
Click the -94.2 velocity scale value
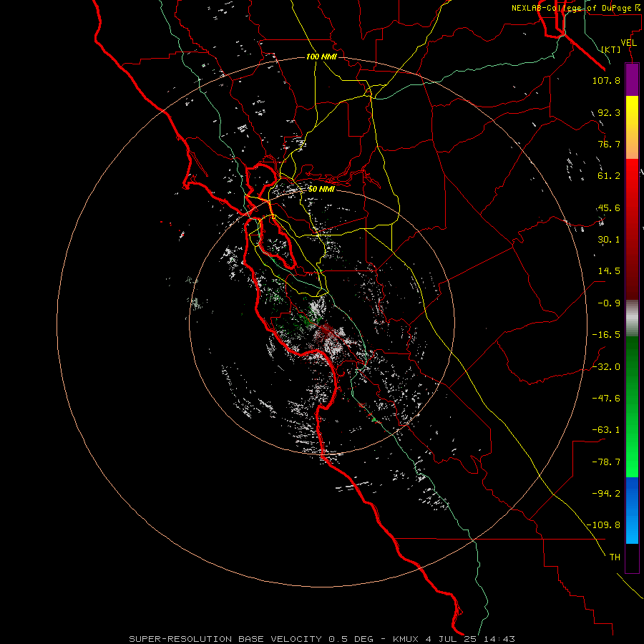point(606,494)
